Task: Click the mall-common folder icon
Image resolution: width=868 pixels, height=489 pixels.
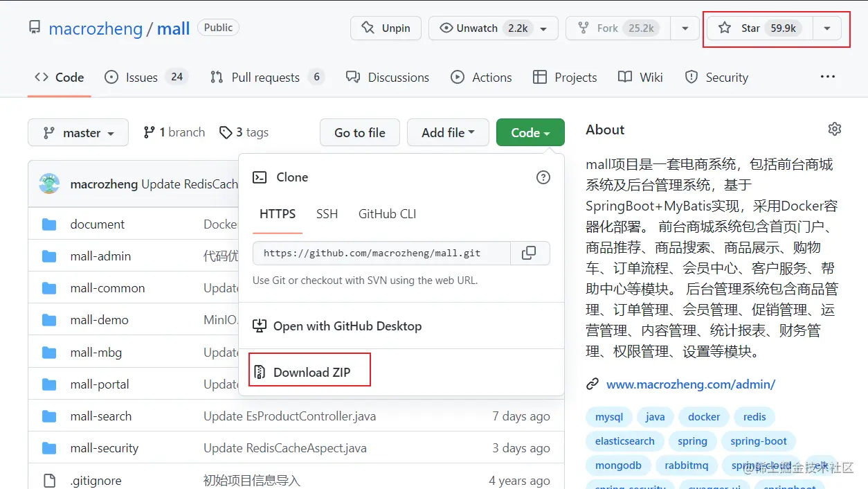Action: tap(49, 287)
